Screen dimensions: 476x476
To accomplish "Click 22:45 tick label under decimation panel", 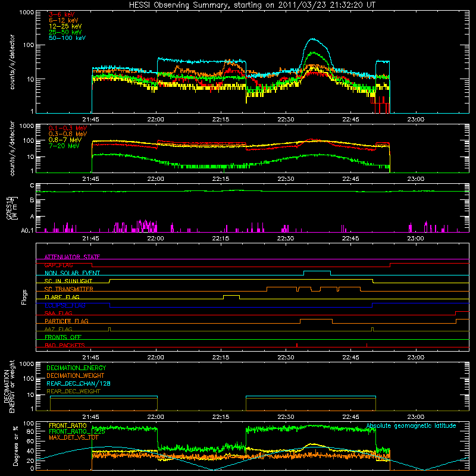I will point(350,417).
